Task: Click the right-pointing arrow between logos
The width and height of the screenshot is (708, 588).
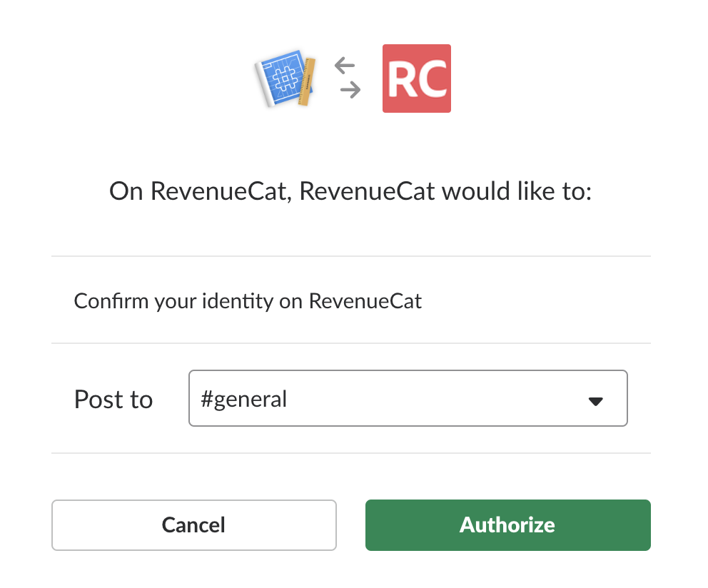Action: tap(350, 90)
